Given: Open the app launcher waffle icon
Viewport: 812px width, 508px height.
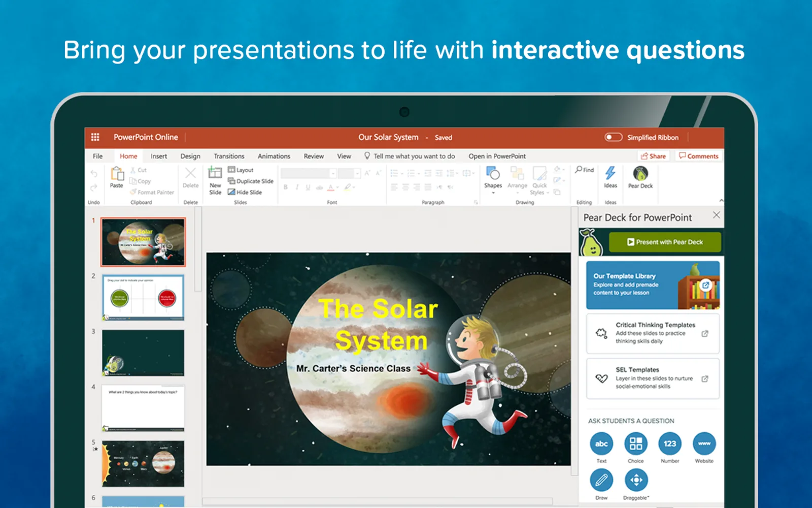Looking at the screenshot, I should [95, 137].
